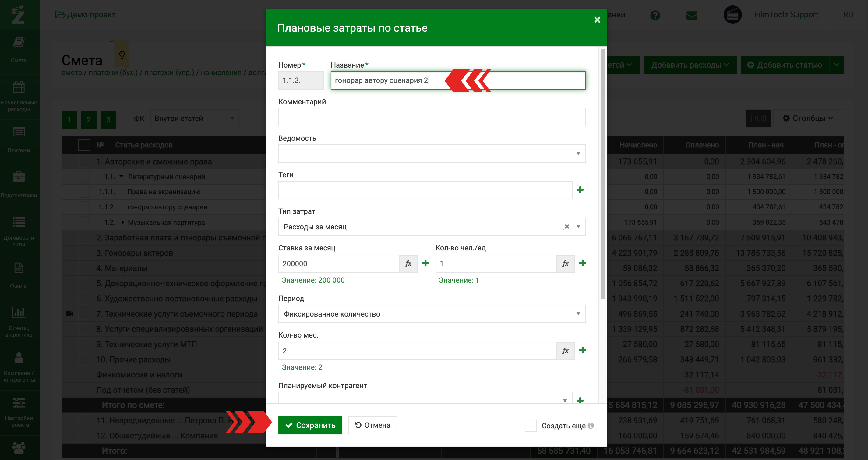
Task: Switch to платежи (упр.) view
Action: pos(169,73)
